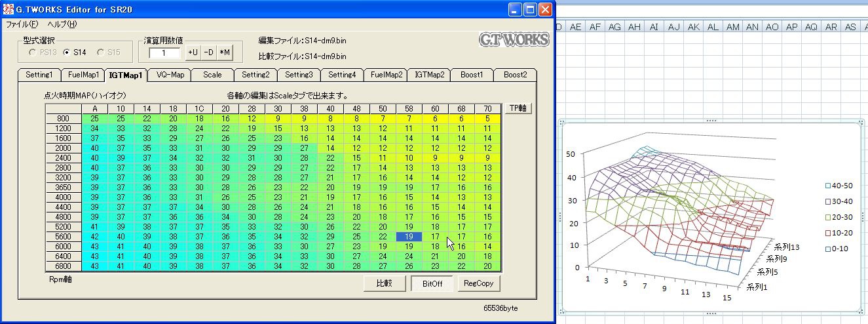
Task: Click the column header A
Action: click(x=95, y=108)
